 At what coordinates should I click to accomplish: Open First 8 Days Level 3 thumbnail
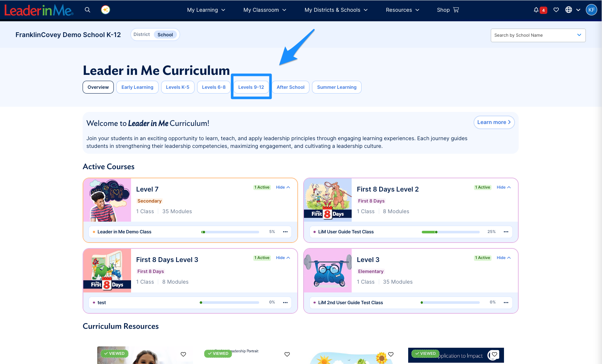tap(107, 271)
